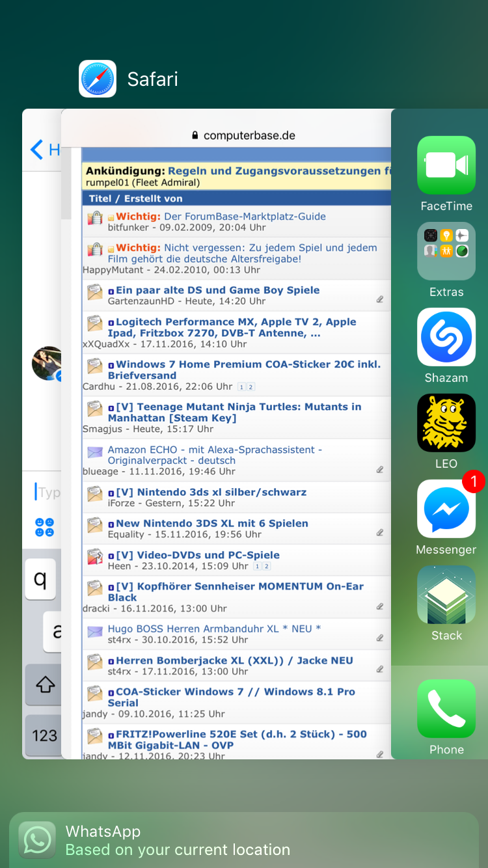Tap the computerbase.de address bar

[x=243, y=135]
